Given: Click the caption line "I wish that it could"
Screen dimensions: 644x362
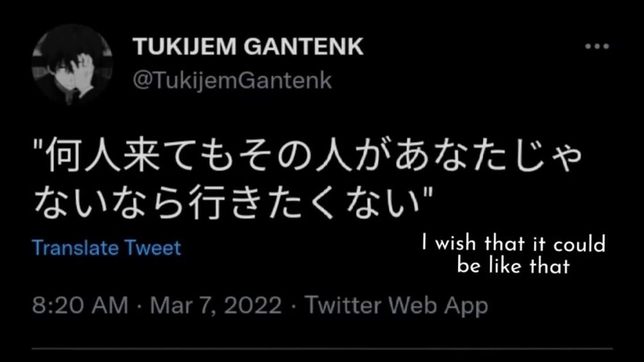Looking at the screenshot, I should point(514,244).
